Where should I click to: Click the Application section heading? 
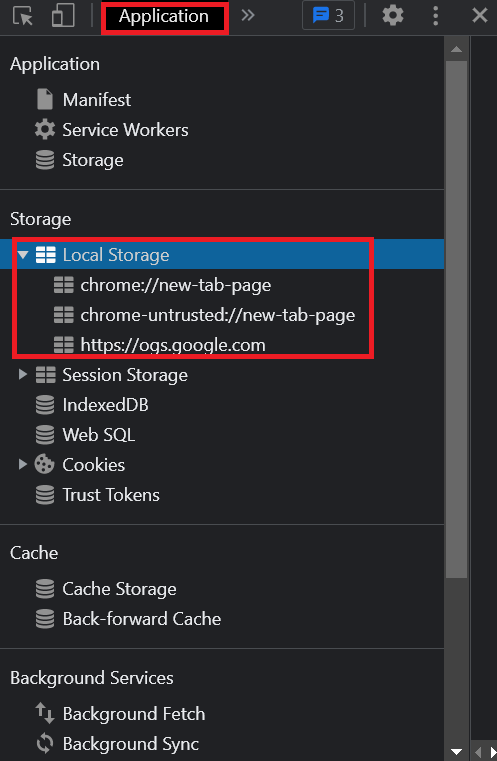[x=55, y=64]
